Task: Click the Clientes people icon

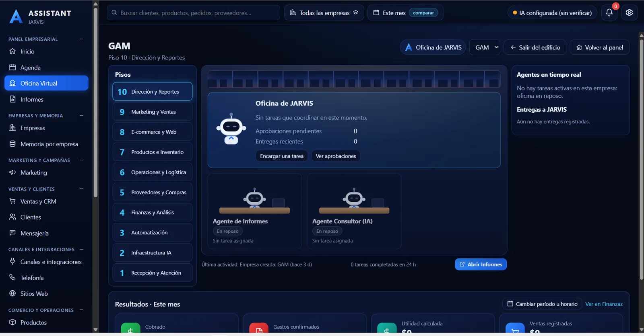Action: coord(12,217)
